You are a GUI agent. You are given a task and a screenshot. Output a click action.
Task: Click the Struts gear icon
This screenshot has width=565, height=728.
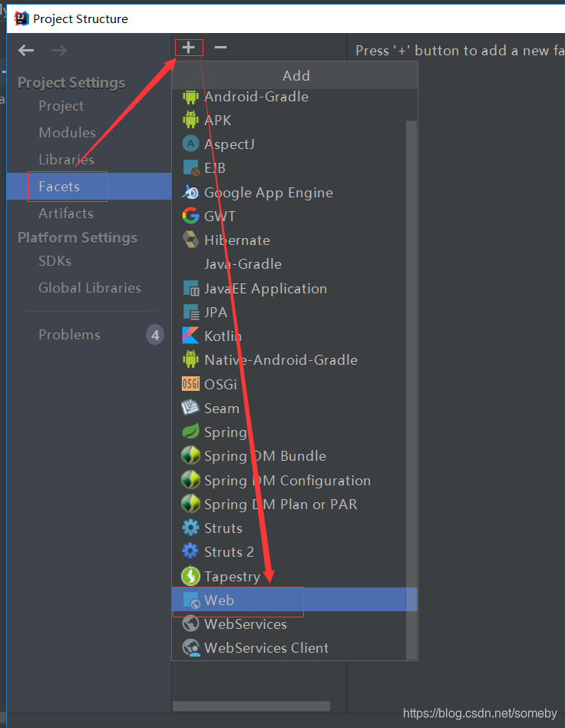tap(190, 528)
